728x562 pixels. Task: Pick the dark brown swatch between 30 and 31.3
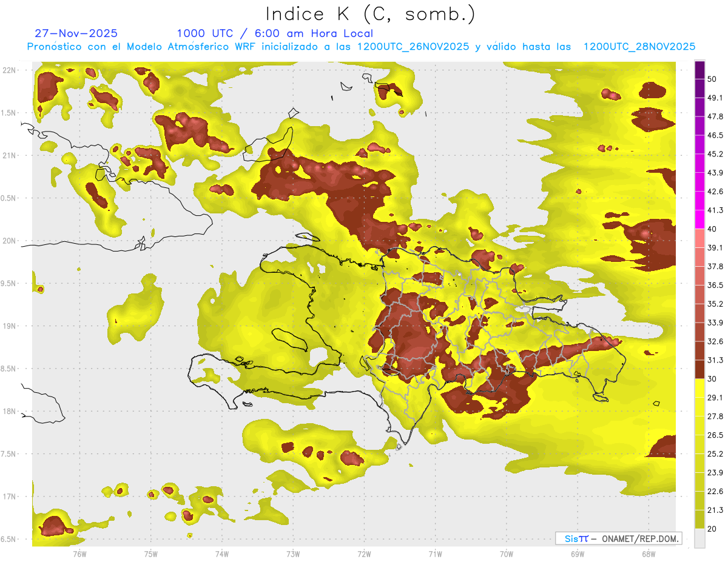(x=699, y=370)
